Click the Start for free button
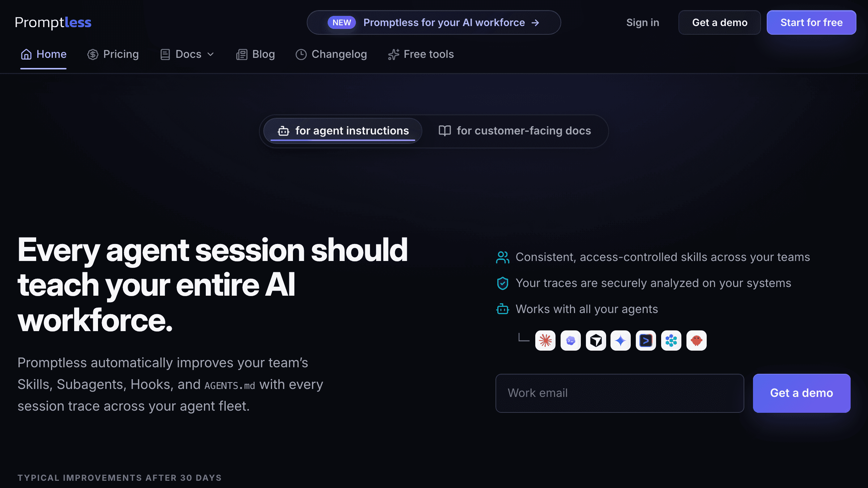 click(811, 22)
